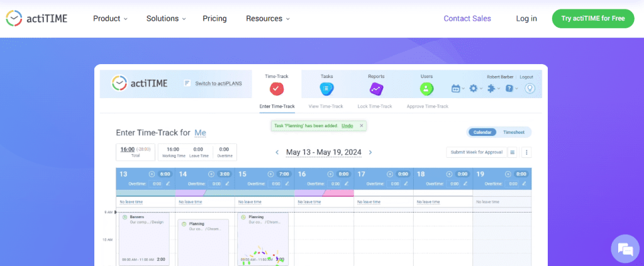The height and width of the screenshot is (266, 644).
Task: Click Try actiTIME for Free button
Action: (x=593, y=18)
